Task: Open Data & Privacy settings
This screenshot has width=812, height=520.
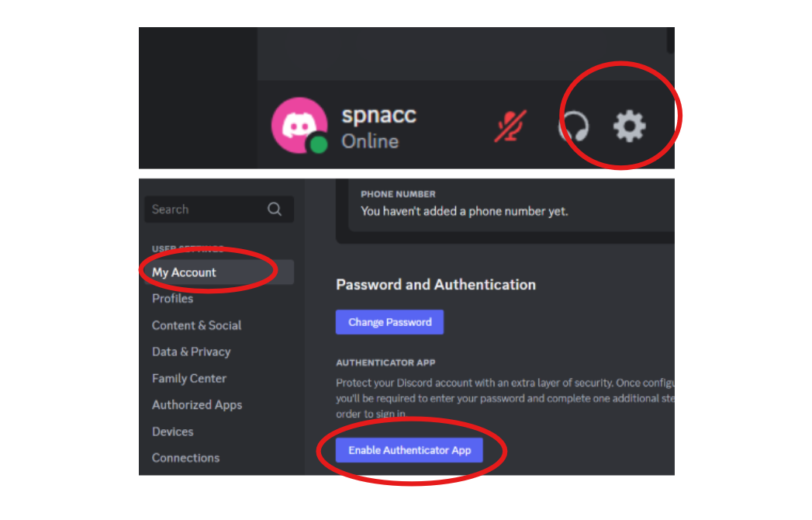Action: click(x=191, y=352)
